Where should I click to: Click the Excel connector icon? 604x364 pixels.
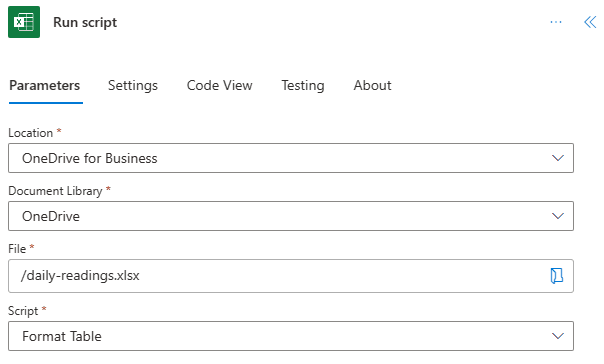click(24, 22)
